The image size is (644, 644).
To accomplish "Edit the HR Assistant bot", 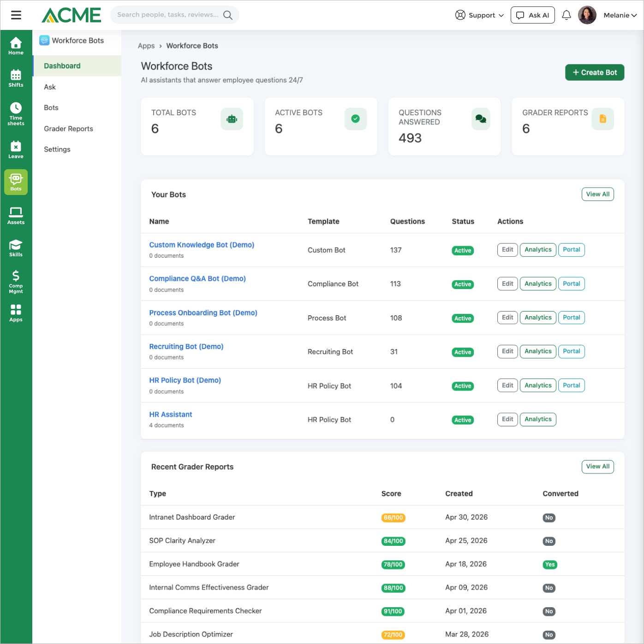I will tap(507, 419).
